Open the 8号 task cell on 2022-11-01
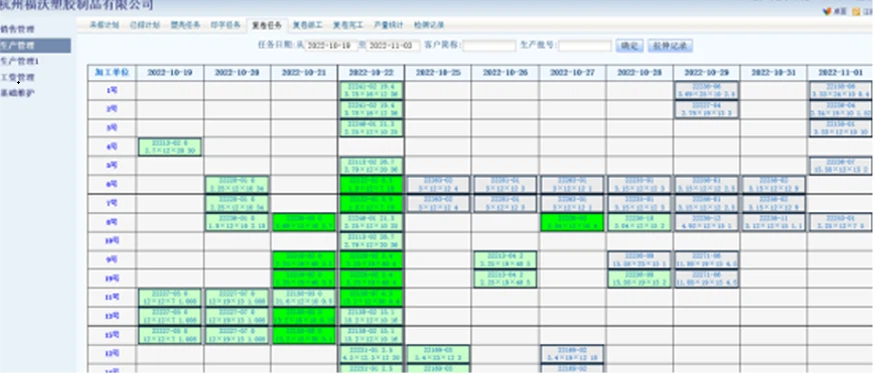875x374 pixels. coord(840,222)
